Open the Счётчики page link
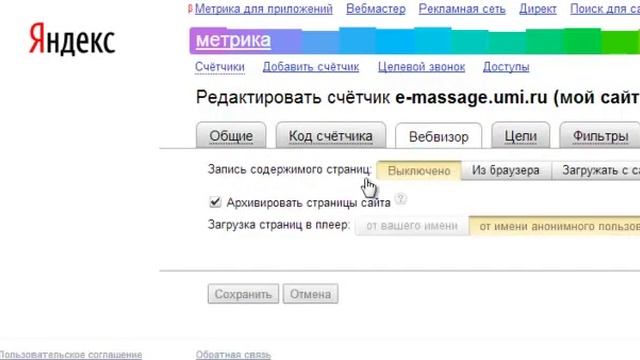The width and height of the screenshot is (640, 360). [x=220, y=67]
